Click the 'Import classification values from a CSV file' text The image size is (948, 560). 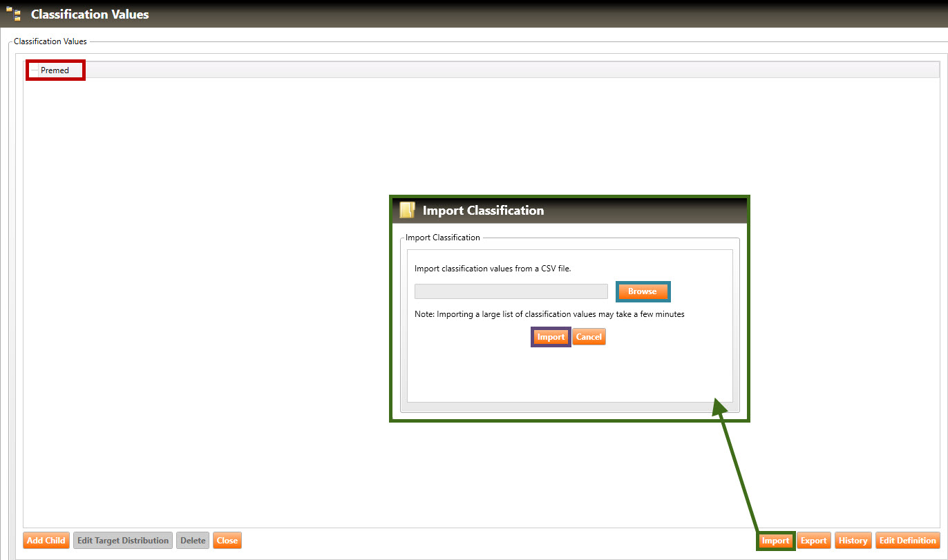(x=493, y=269)
